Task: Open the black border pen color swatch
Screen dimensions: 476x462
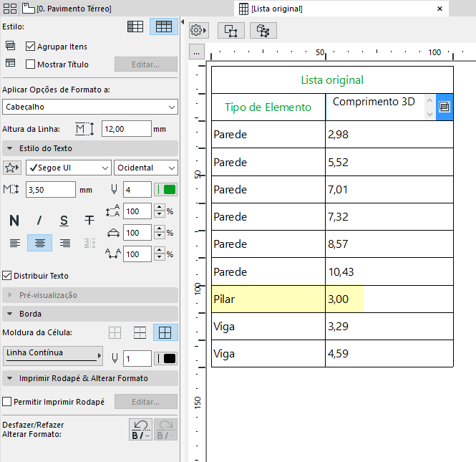Action: pos(166,358)
